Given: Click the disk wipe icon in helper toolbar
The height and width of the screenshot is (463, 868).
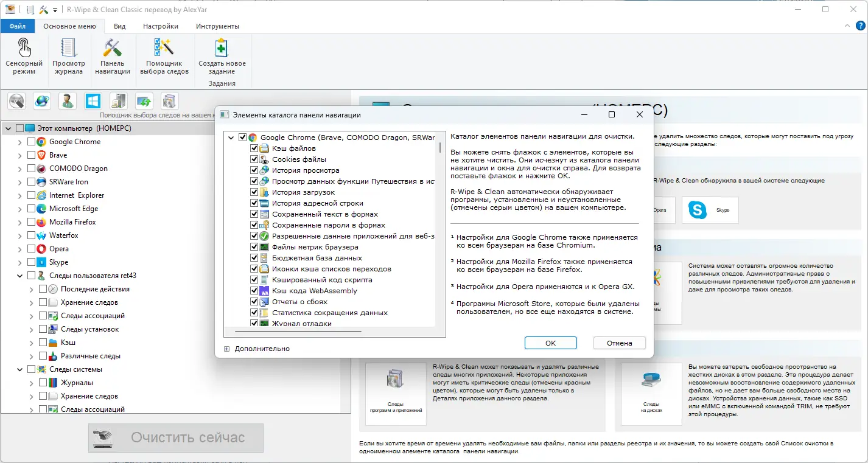Looking at the screenshot, I should pyautogui.click(x=16, y=101).
